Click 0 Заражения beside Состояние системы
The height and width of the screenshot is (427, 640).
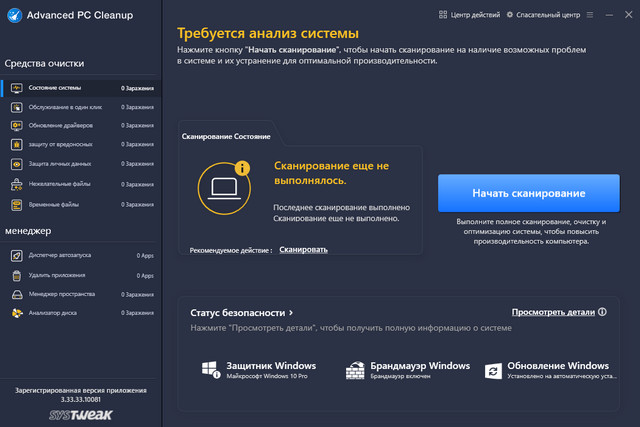click(x=138, y=88)
